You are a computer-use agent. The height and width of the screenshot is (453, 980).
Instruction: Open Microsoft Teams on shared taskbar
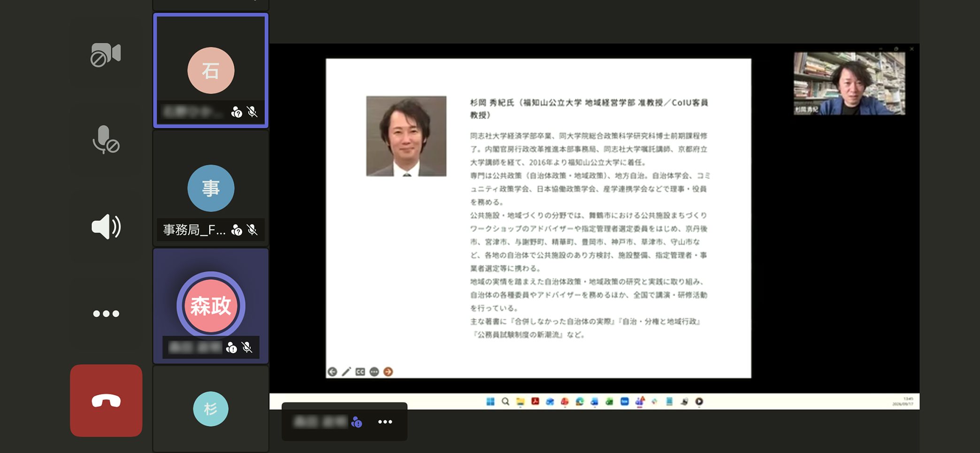point(639,401)
